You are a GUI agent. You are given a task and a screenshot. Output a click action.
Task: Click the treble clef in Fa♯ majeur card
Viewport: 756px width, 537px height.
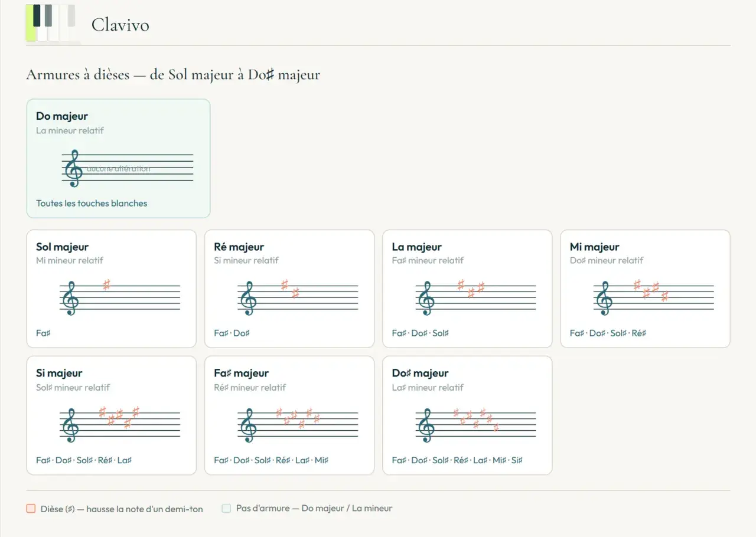[248, 425]
